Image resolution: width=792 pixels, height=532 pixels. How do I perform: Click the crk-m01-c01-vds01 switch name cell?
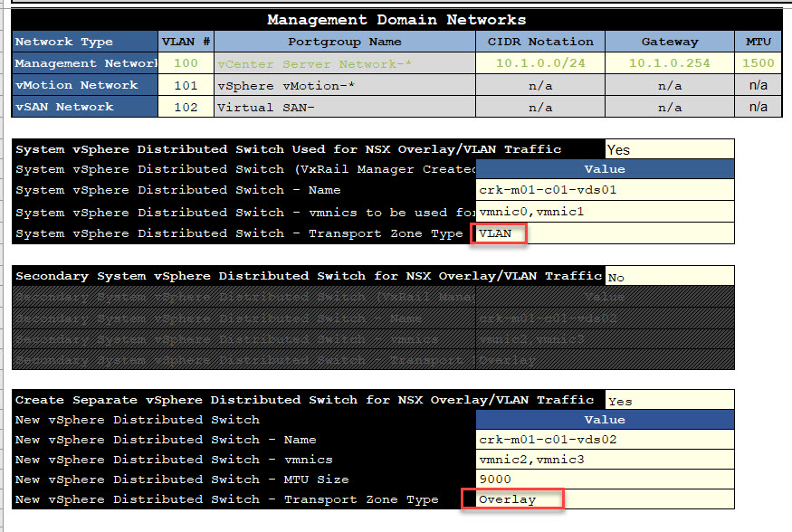click(x=604, y=190)
